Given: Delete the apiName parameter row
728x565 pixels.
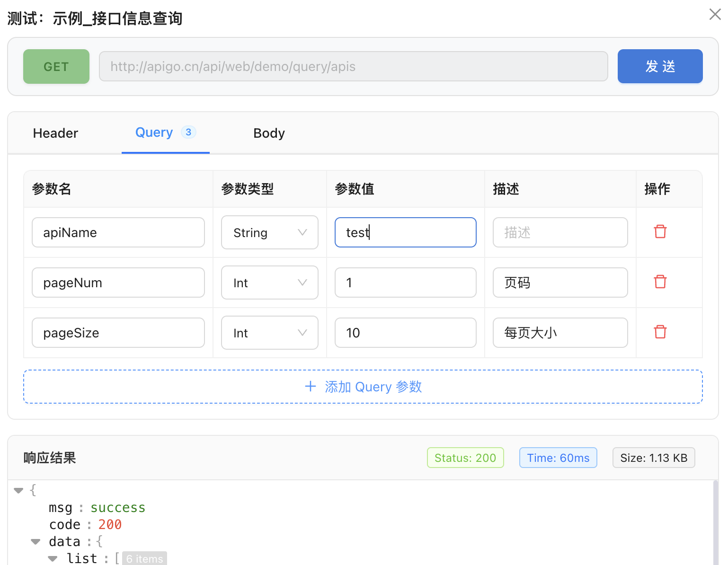Looking at the screenshot, I should [660, 232].
